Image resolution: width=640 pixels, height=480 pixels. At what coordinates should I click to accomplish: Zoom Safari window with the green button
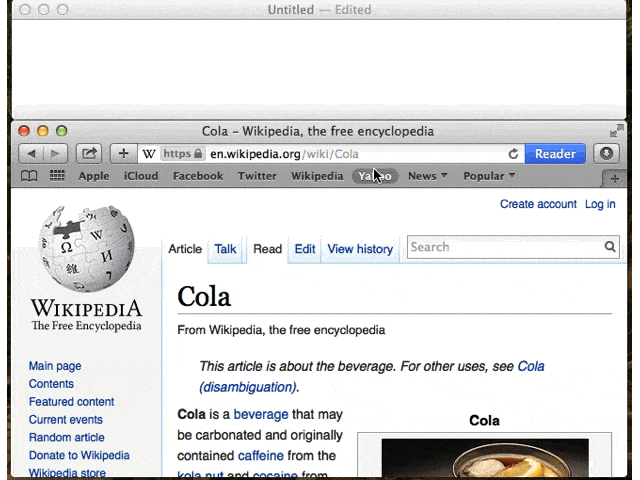(62, 131)
